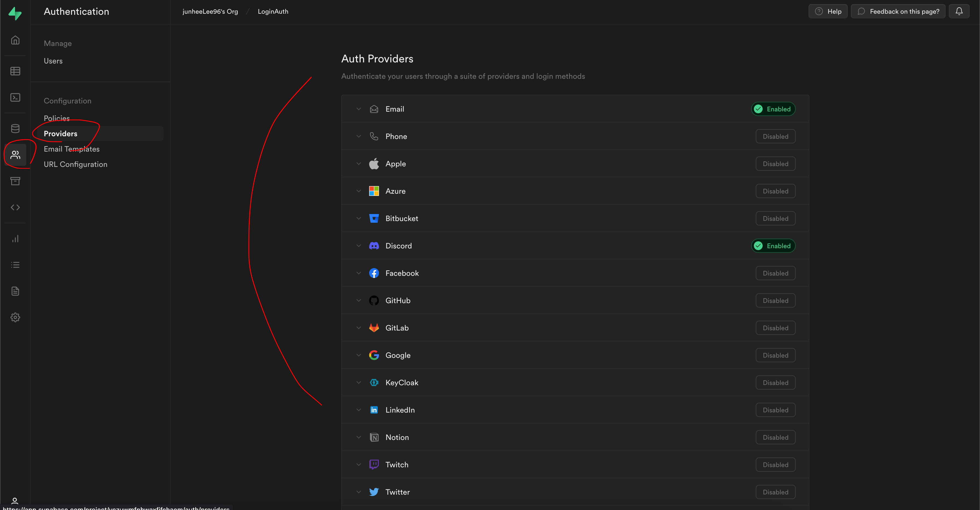Viewport: 980px width, 510px height.
Task: Click the GitLab fox icon
Action: click(x=374, y=328)
